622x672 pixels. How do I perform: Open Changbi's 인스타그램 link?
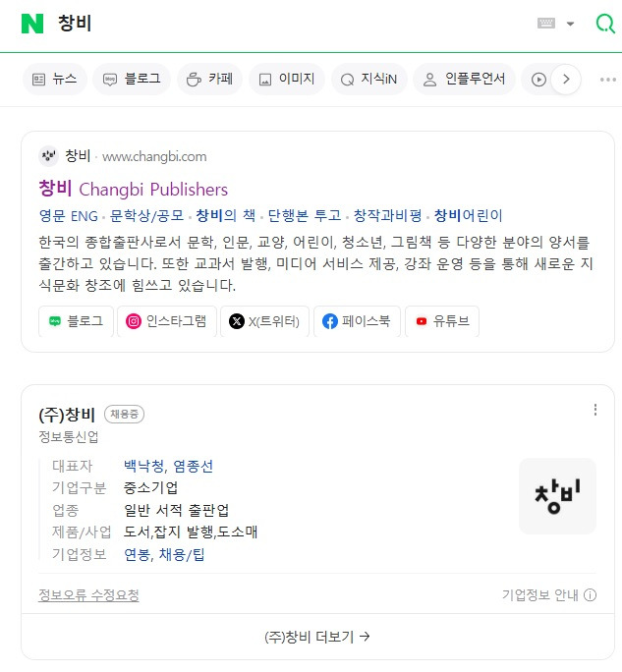click(167, 321)
